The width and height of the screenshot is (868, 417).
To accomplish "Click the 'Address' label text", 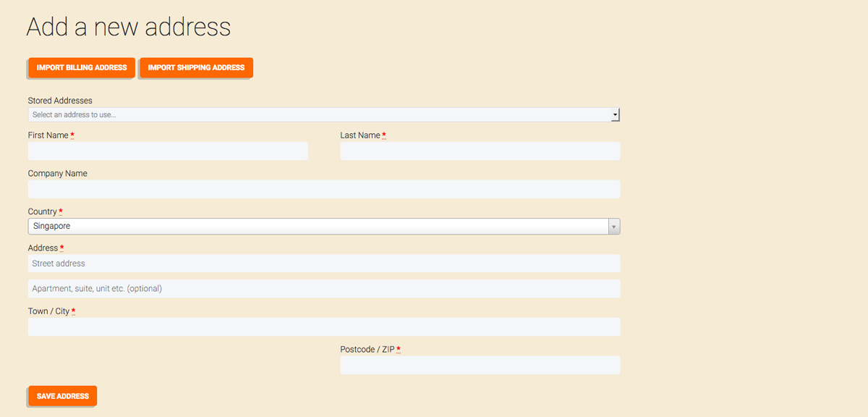I will pos(43,248).
